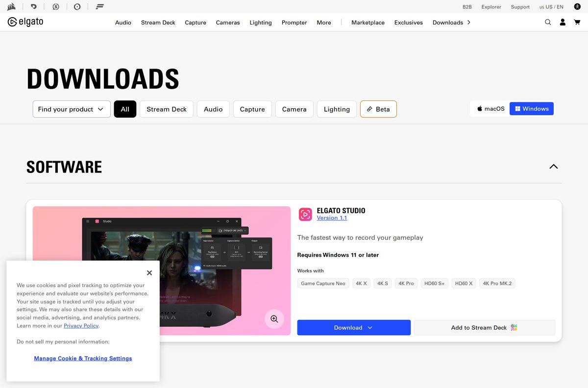The width and height of the screenshot is (588, 388).
Task: Click the Elgato Studio app icon
Action: [305, 214]
